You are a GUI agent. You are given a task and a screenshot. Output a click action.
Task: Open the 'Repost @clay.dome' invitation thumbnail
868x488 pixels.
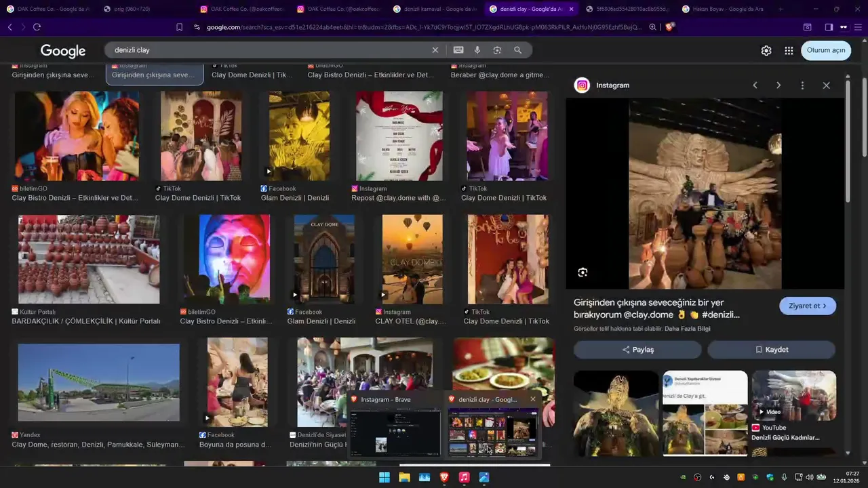[399, 136]
